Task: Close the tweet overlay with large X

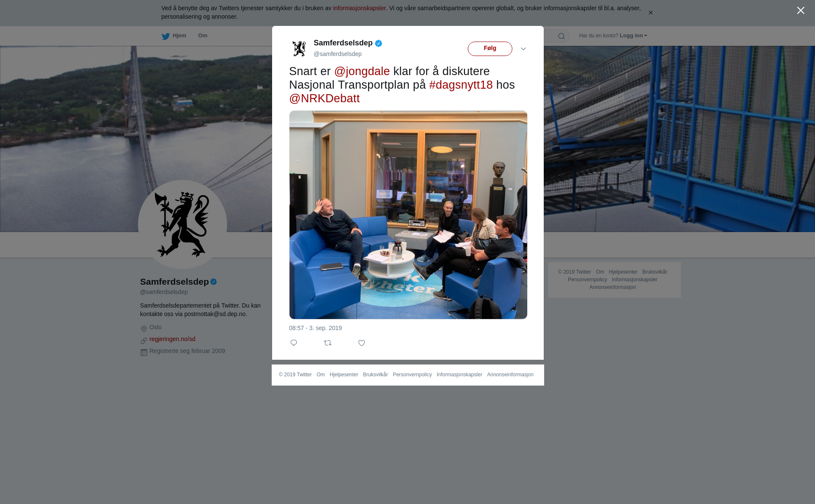Action: point(801,10)
